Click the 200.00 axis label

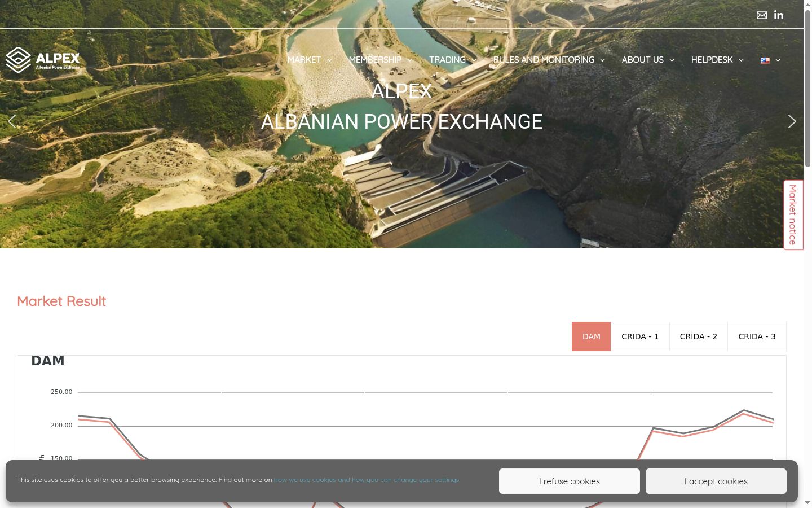click(61, 425)
